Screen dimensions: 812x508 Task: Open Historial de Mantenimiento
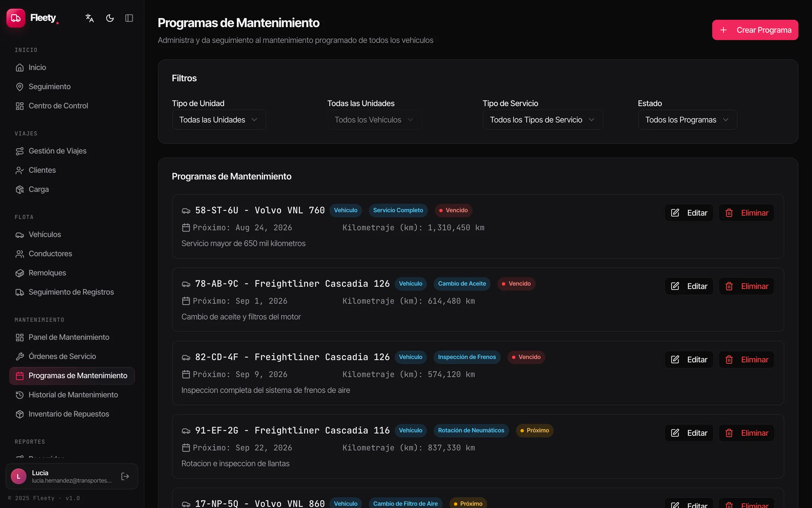(72, 395)
